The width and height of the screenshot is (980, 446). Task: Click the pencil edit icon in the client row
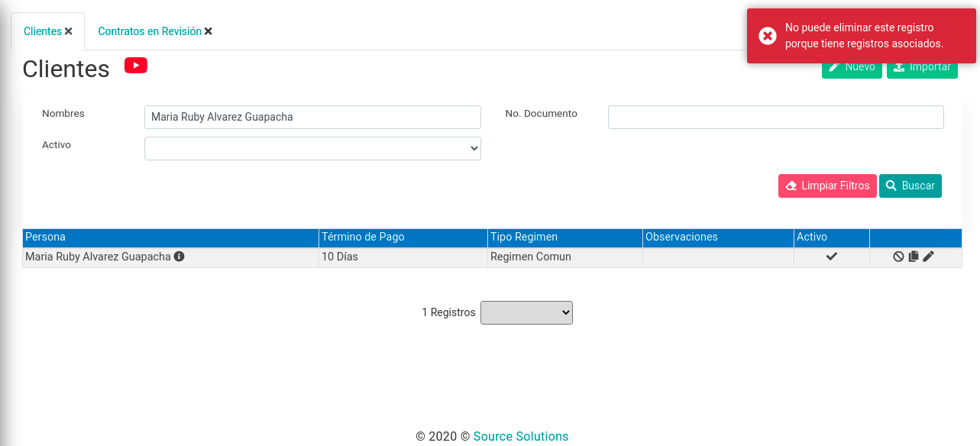click(928, 257)
